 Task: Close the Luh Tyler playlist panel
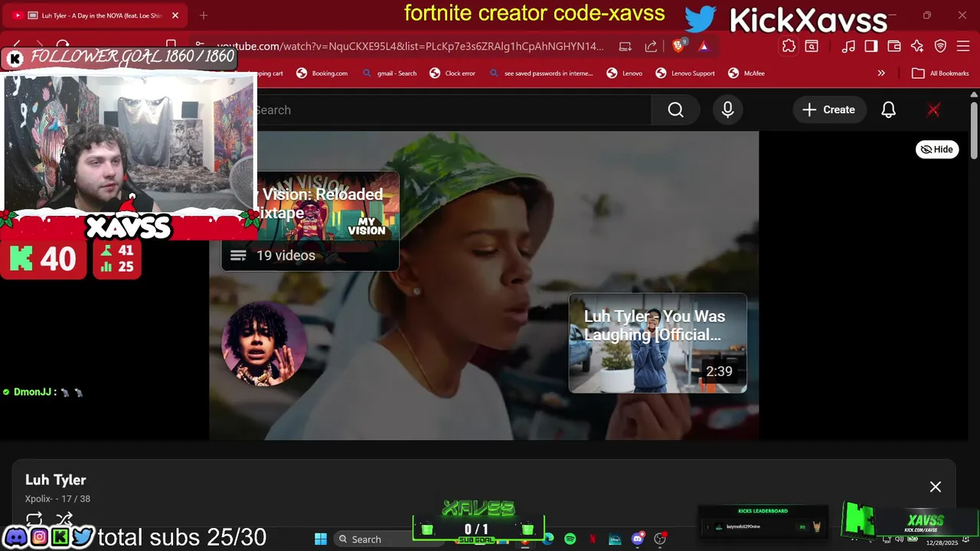[x=936, y=487]
